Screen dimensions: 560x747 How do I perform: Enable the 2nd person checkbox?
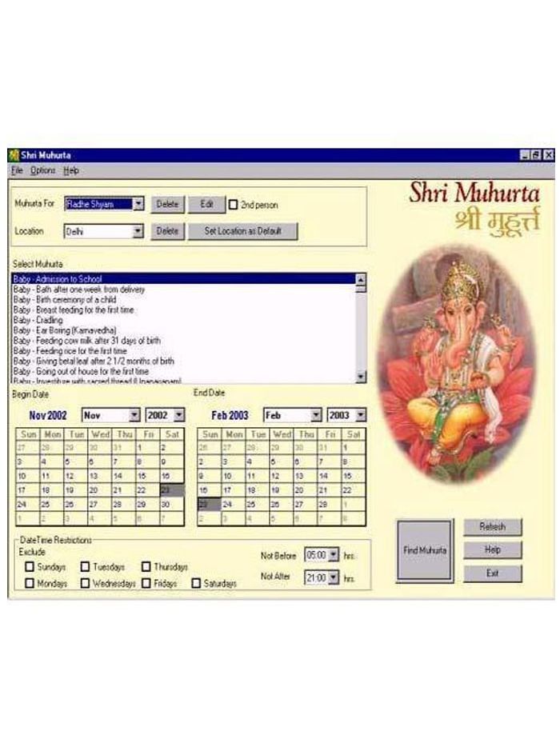click(x=233, y=205)
